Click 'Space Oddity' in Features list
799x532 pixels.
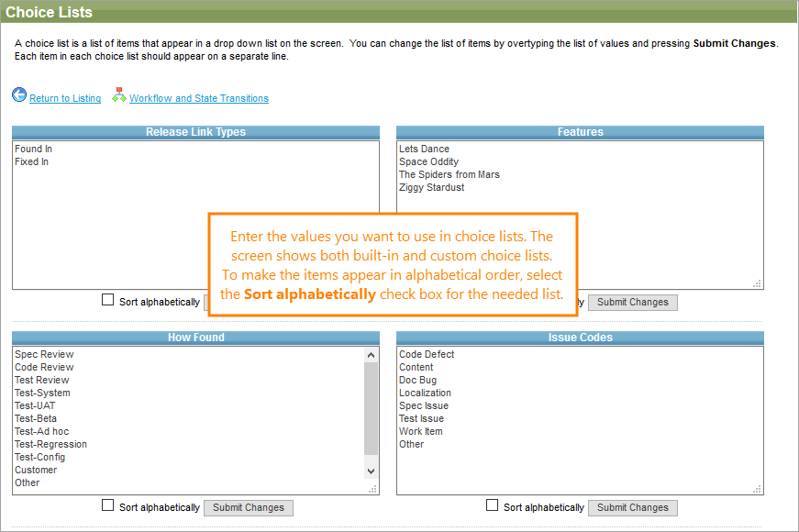(x=429, y=161)
